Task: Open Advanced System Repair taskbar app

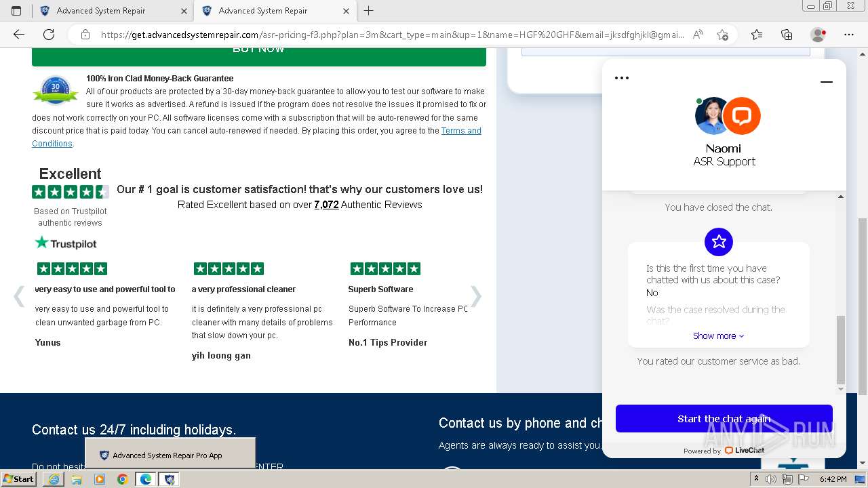Action: 169,479
